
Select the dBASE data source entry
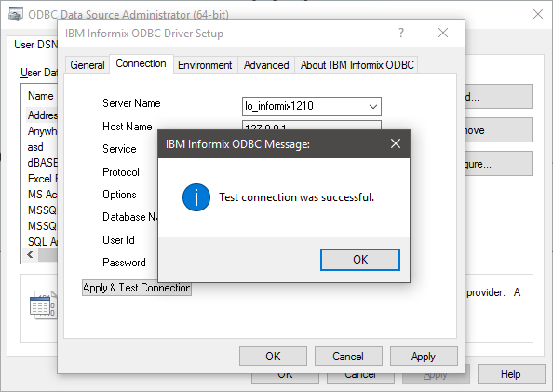[x=42, y=163]
